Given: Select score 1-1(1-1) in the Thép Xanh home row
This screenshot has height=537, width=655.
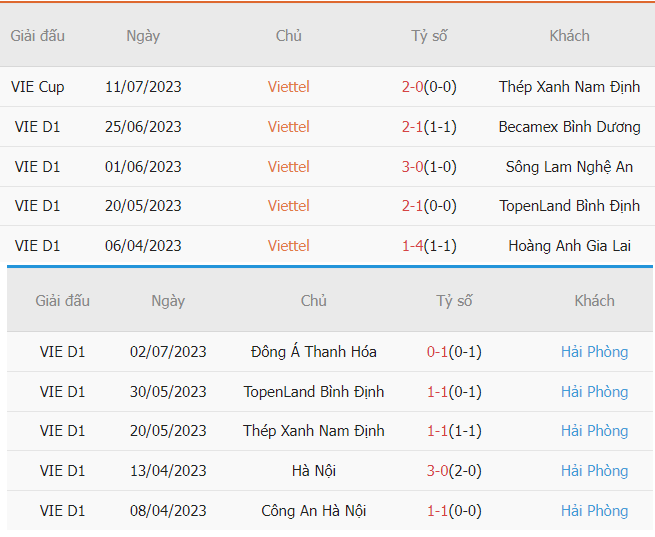Looking at the screenshot, I should pos(454,431).
